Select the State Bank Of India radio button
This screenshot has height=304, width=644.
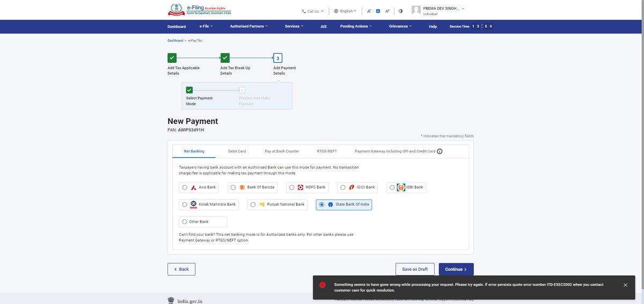[x=321, y=205]
